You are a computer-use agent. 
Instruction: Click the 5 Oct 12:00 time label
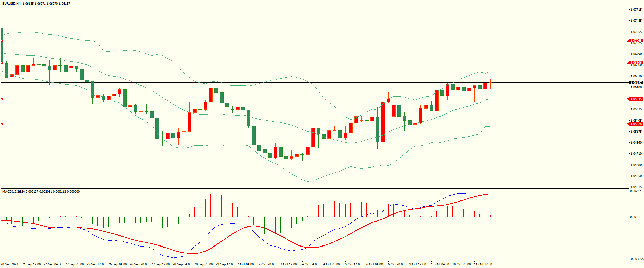point(353,264)
